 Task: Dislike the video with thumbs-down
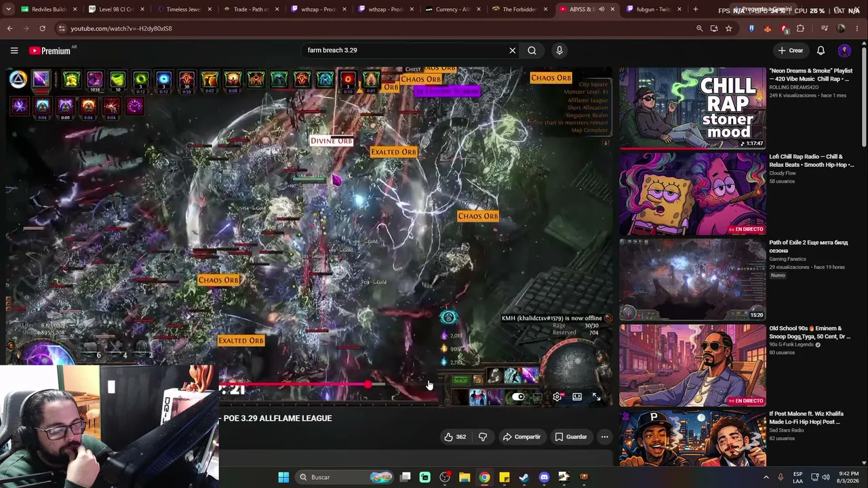pyautogui.click(x=483, y=437)
